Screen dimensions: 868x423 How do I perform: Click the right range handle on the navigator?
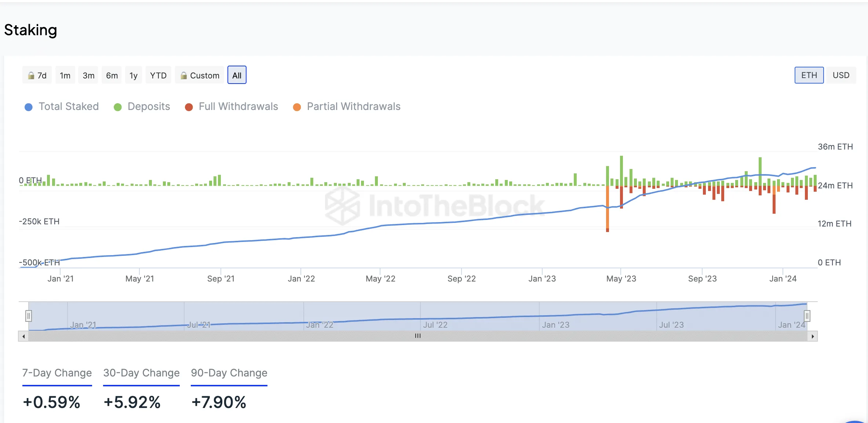[807, 316]
